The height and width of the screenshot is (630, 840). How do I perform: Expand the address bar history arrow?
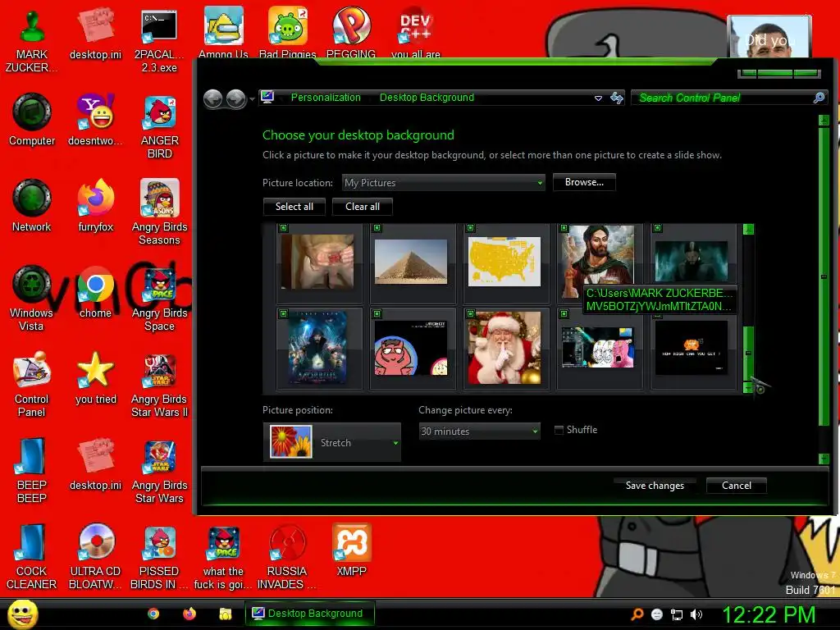point(598,98)
